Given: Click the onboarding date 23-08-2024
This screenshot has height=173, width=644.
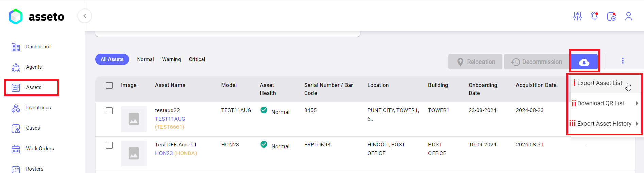Looking at the screenshot, I should point(482,110).
